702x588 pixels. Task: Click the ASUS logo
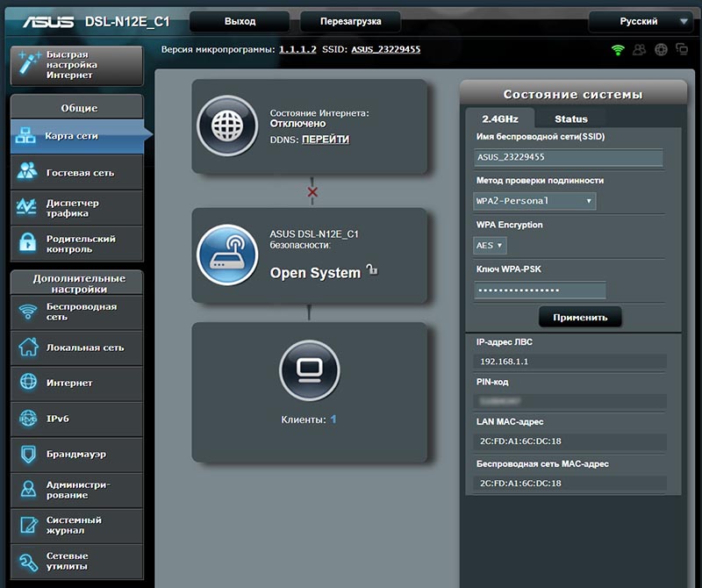(x=48, y=21)
